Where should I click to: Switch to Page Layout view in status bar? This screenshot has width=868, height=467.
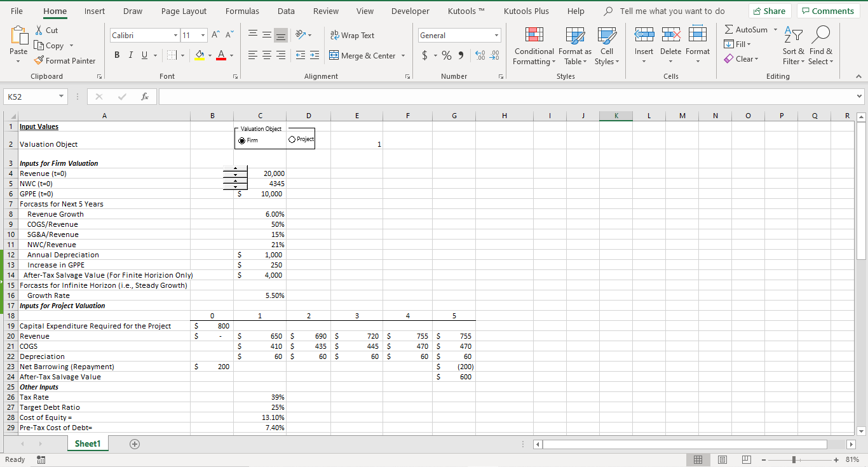[x=721, y=459]
